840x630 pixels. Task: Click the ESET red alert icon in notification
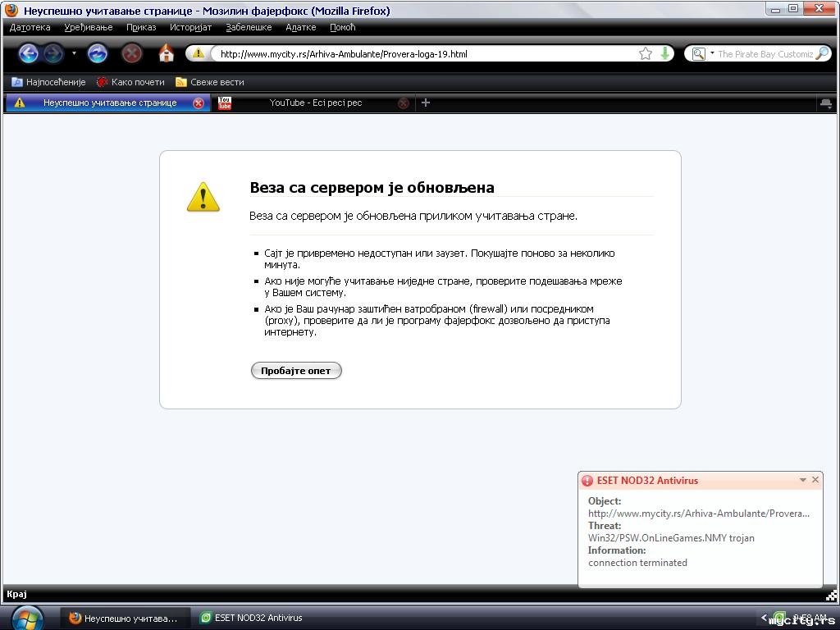tap(587, 481)
